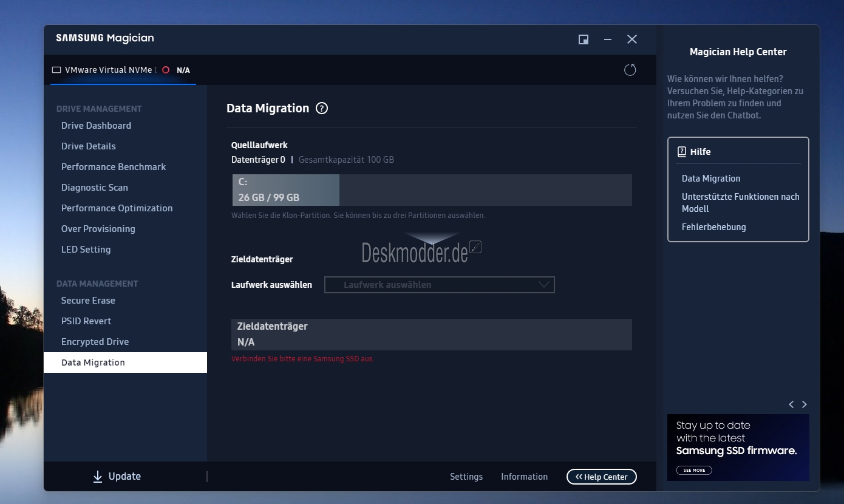Show next help banner with right chevron

[x=805, y=404]
